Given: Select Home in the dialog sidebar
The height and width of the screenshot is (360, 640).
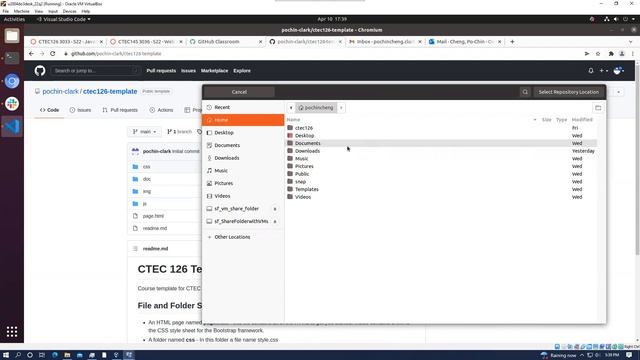Looking at the screenshot, I should [x=243, y=120].
